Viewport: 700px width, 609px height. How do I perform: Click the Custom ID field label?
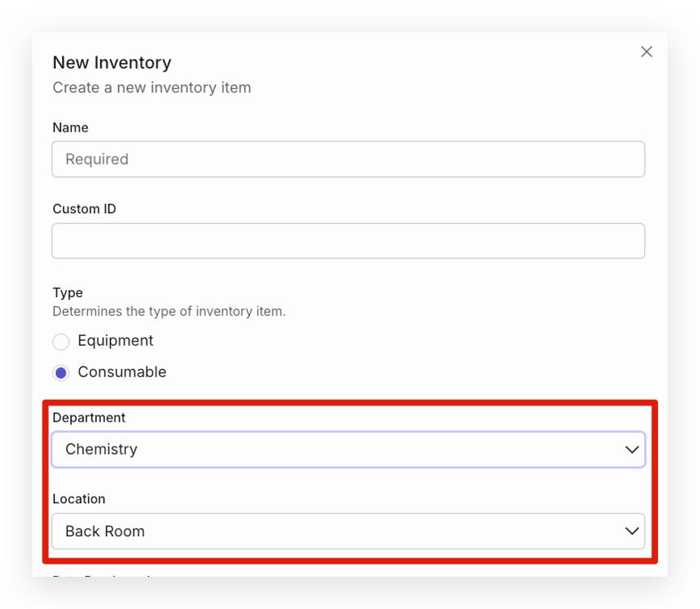pos(84,209)
